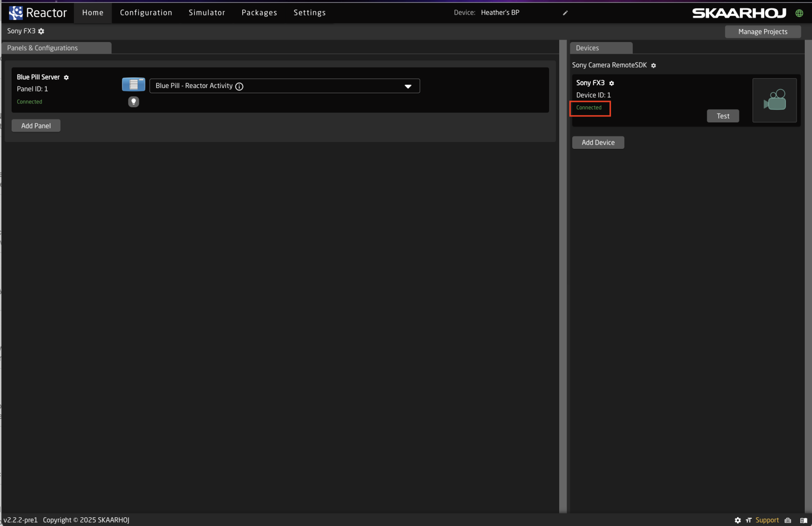
Task: Open the toolbox icon in status bar
Action: click(x=788, y=520)
